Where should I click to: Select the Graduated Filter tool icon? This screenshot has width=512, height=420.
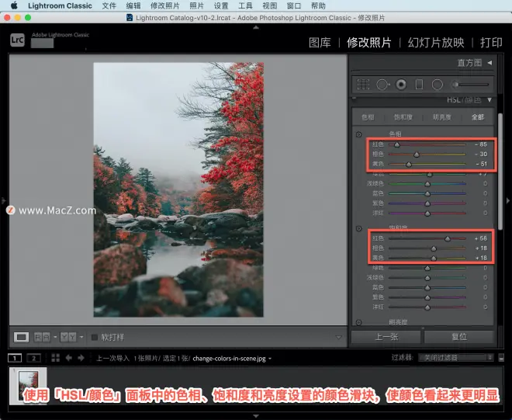(x=419, y=85)
